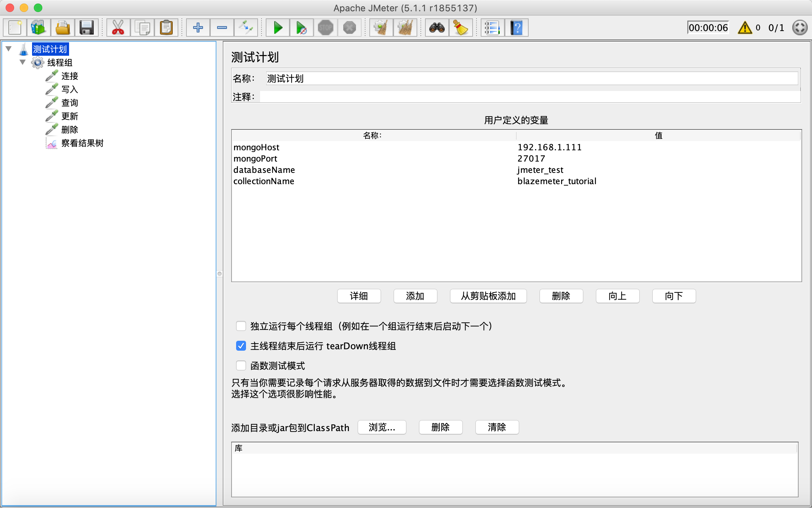Toggle 独立运行每个线程组 checkbox
812x508 pixels.
coord(241,326)
